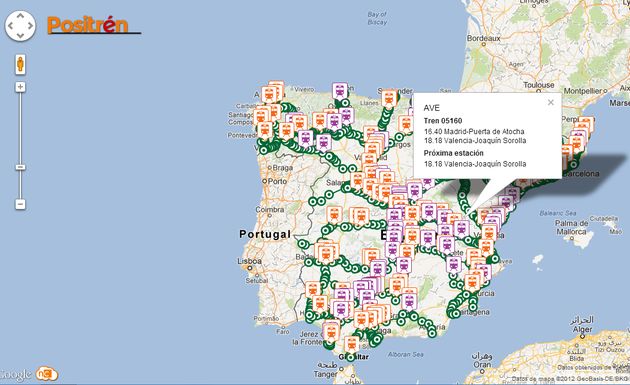Click the Oran city label
This screenshot has width=630, height=385.
point(482,365)
